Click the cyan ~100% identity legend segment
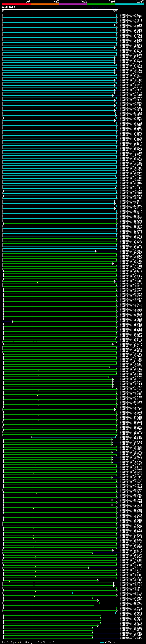 130,4
